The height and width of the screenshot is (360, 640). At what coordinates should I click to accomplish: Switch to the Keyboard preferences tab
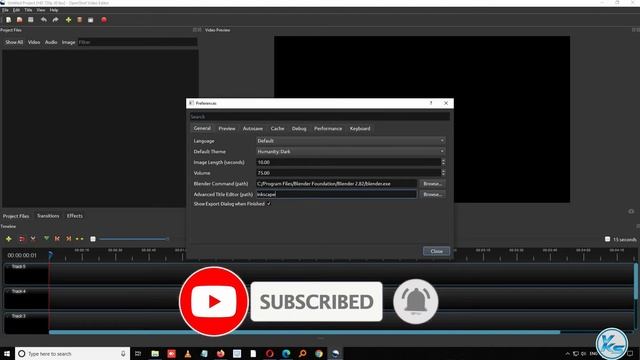[x=360, y=129]
